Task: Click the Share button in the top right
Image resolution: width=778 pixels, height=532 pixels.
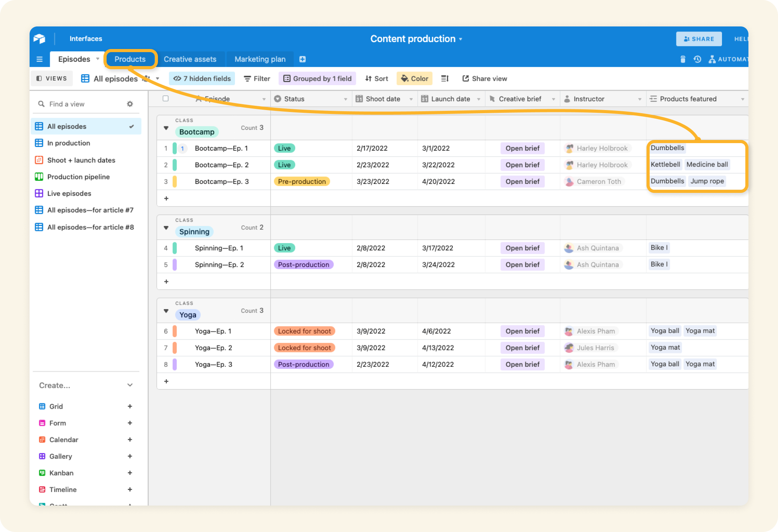Action: 699,38
